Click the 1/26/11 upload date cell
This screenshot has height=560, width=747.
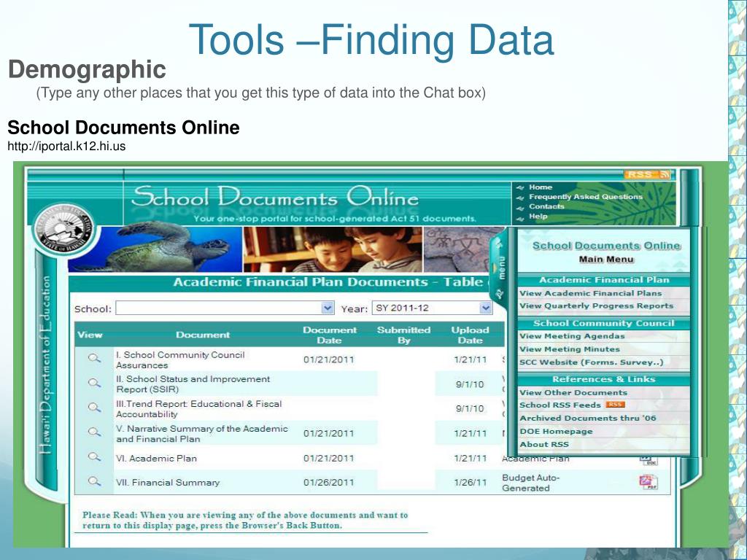tap(470, 483)
